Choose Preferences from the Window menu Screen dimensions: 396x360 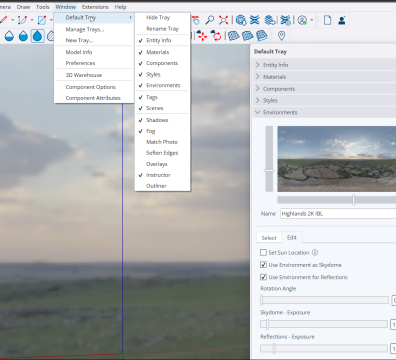coord(80,63)
